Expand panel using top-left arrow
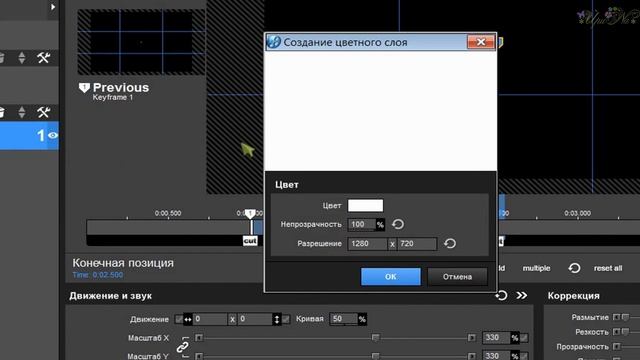 pos(53,7)
